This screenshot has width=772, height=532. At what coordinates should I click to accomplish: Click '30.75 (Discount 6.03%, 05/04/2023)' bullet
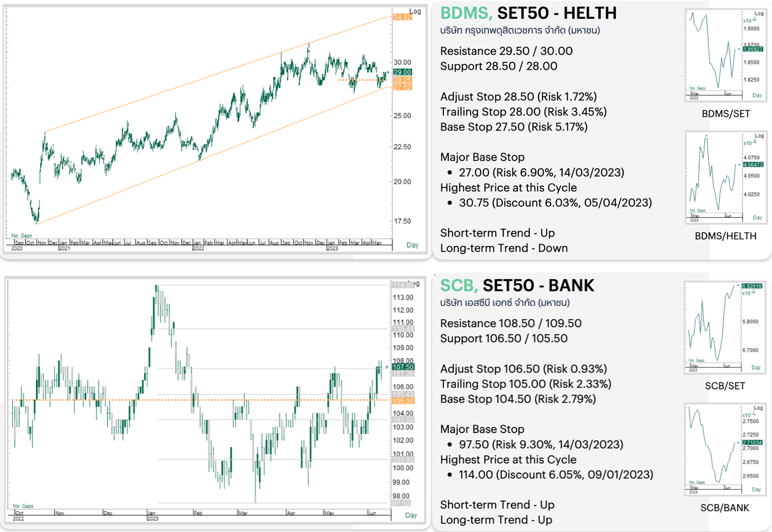point(555,202)
